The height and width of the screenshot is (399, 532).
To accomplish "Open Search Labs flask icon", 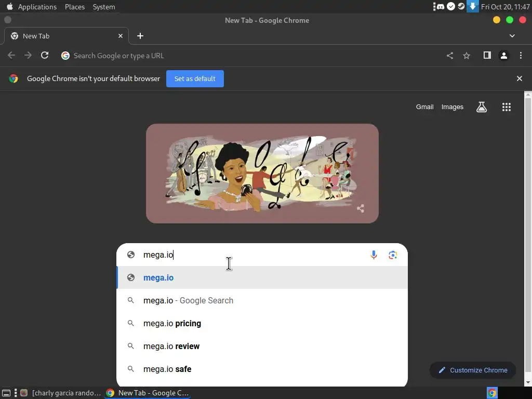I will pyautogui.click(x=482, y=107).
